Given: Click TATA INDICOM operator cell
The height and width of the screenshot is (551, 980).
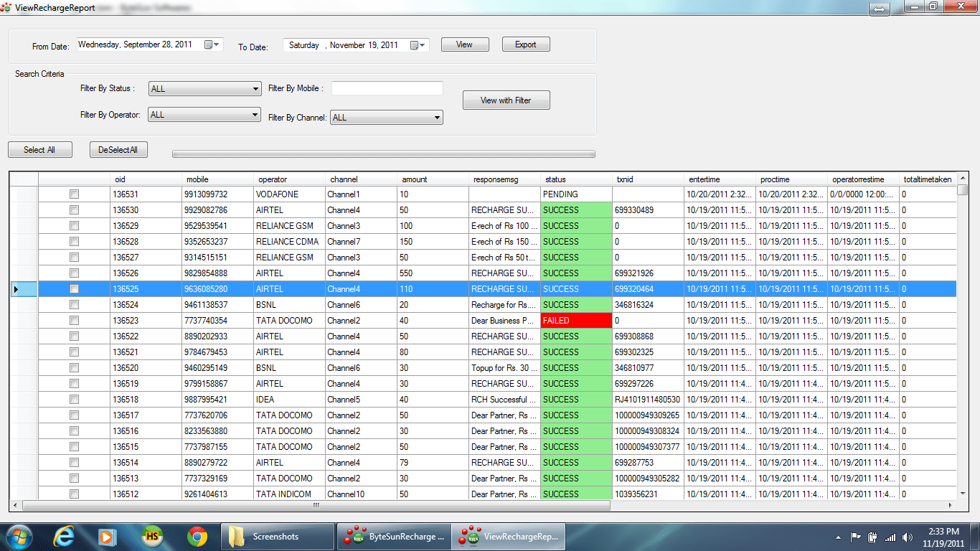Looking at the screenshot, I should coord(290,494).
